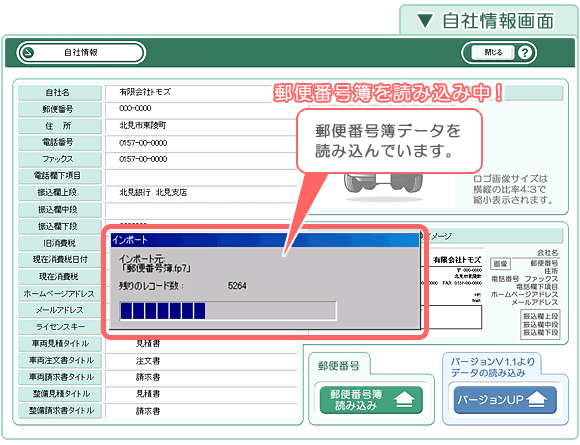
Task: Click the 電話番号 input field
Action: (x=202, y=143)
